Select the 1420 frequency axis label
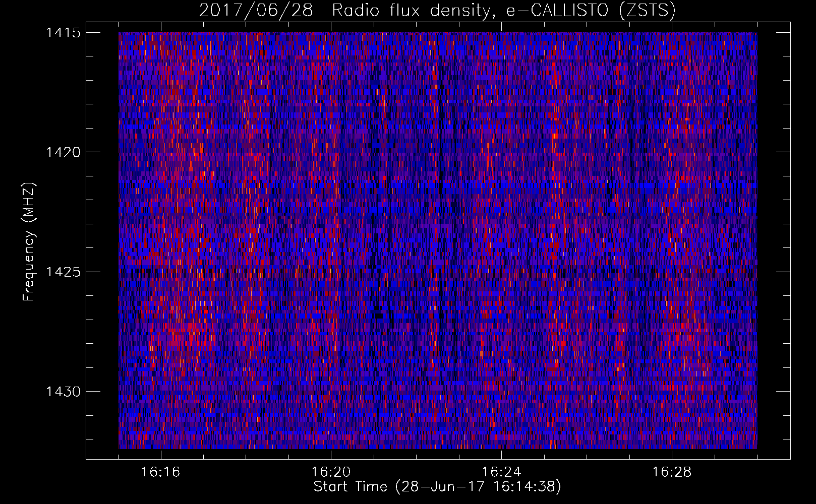The height and width of the screenshot is (504, 816). (63, 152)
